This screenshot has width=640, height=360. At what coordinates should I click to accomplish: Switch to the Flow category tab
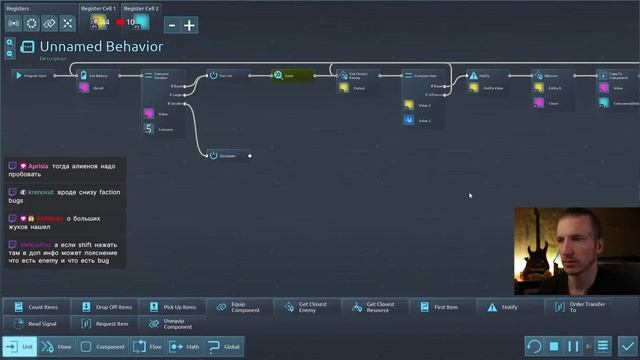click(x=148, y=347)
